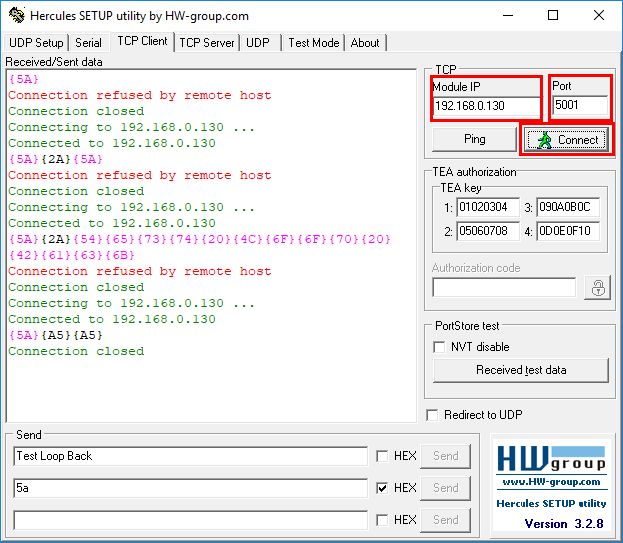The height and width of the screenshot is (543, 623).
Task: Click Send button for the '5a' field
Action: tap(446, 488)
